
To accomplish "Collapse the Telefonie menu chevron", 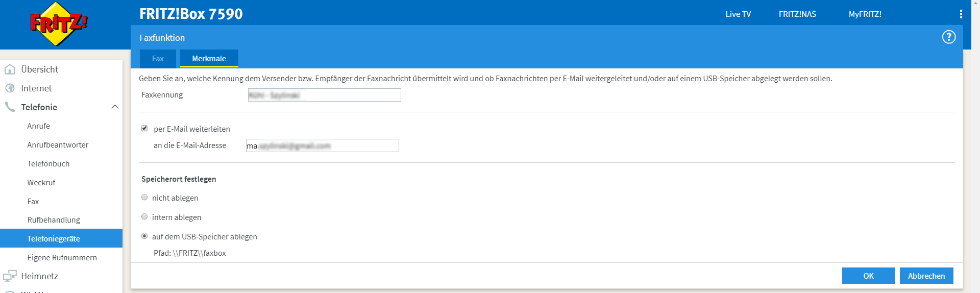I will pos(115,107).
